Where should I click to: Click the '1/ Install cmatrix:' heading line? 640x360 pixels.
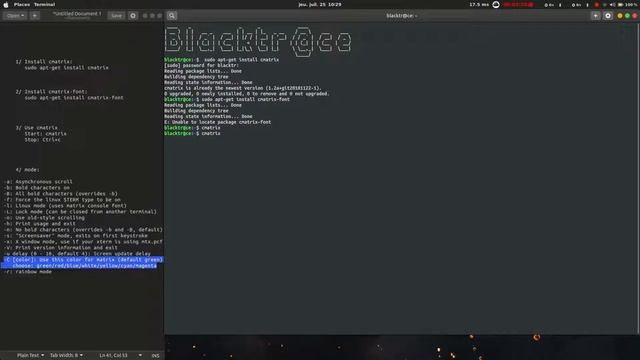[x=44, y=62]
